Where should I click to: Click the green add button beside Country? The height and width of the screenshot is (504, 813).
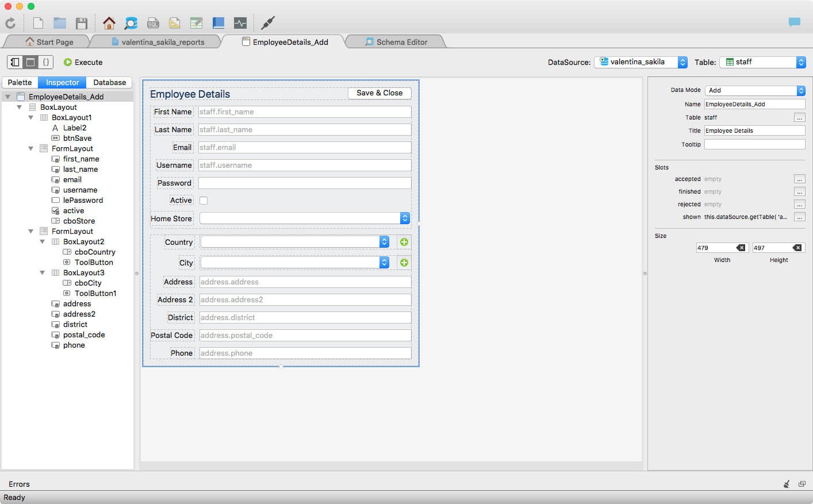click(404, 242)
